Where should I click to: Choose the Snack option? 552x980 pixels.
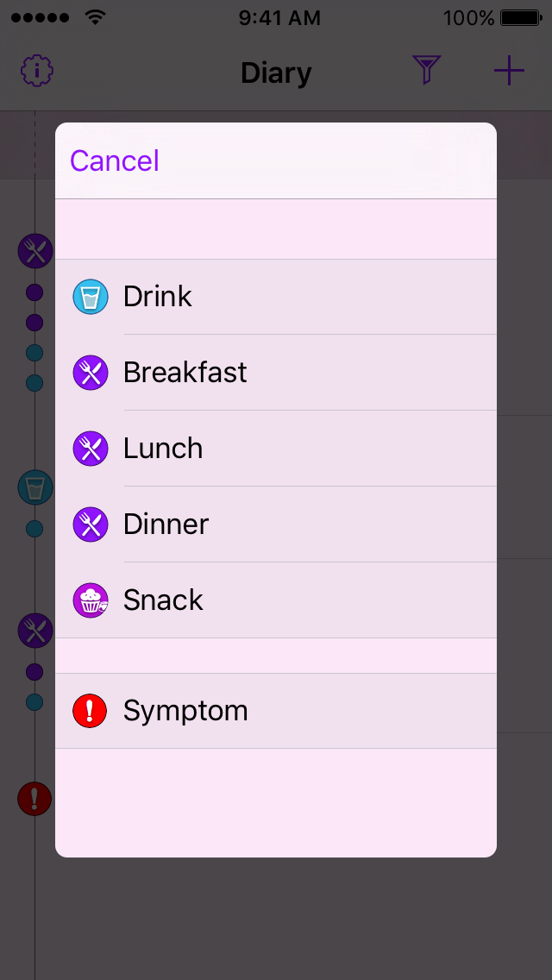point(163,600)
